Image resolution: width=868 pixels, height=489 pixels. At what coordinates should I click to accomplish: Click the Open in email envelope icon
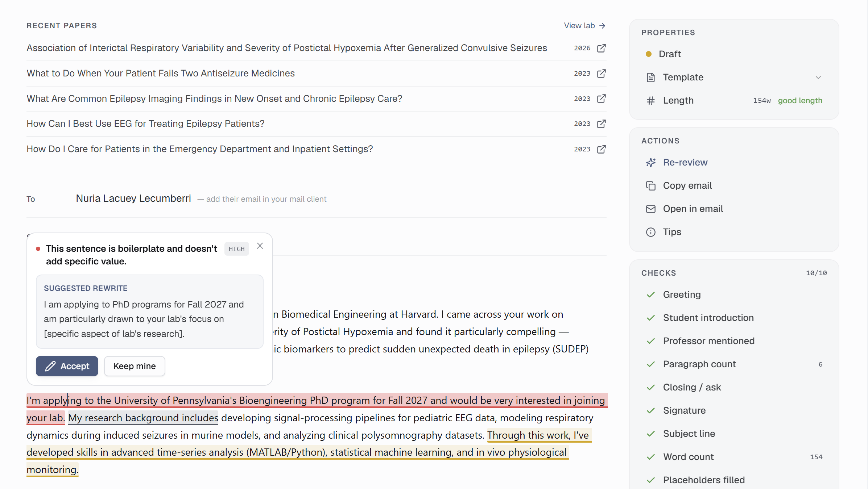coord(651,209)
